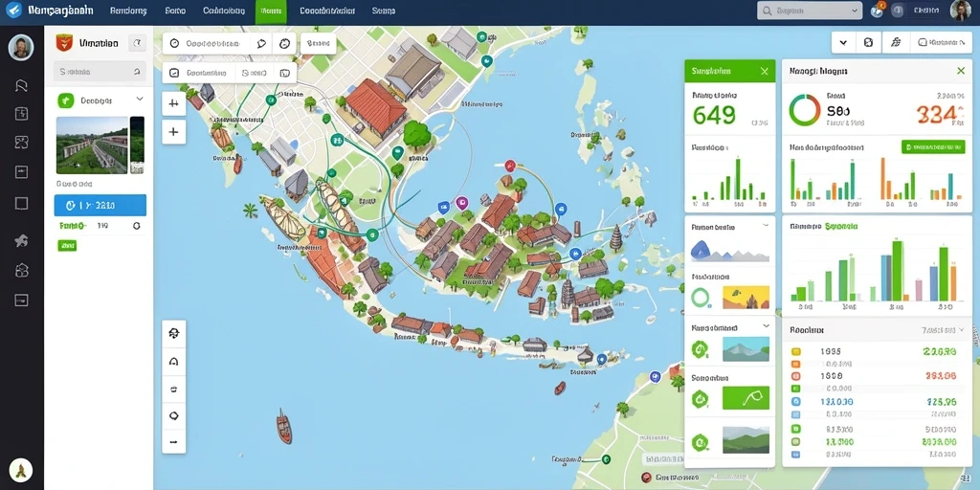The height and width of the screenshot is (490, 980).
Task: Expand the chevron dropdown in top-right map toolbar
Action: coord(843,42)
